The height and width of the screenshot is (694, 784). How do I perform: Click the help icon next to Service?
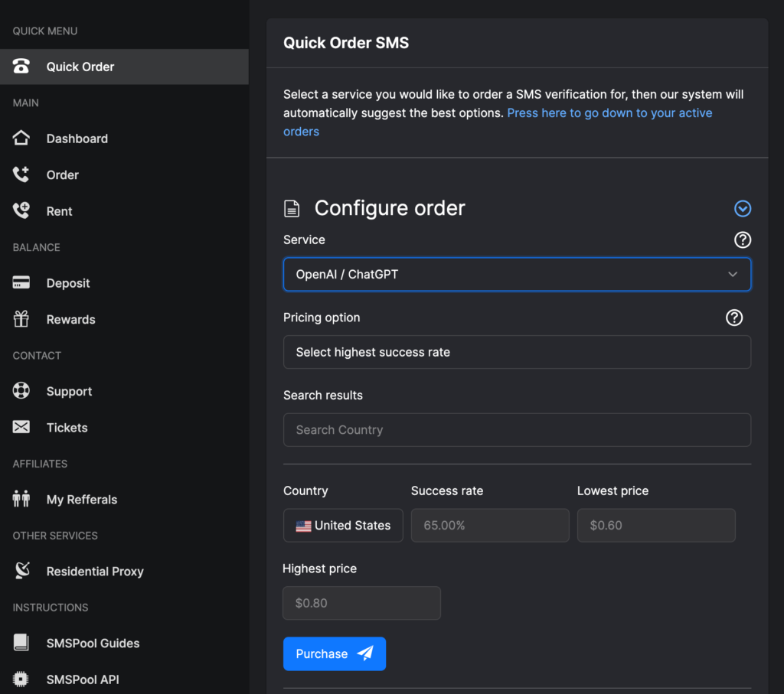[743, 239]
